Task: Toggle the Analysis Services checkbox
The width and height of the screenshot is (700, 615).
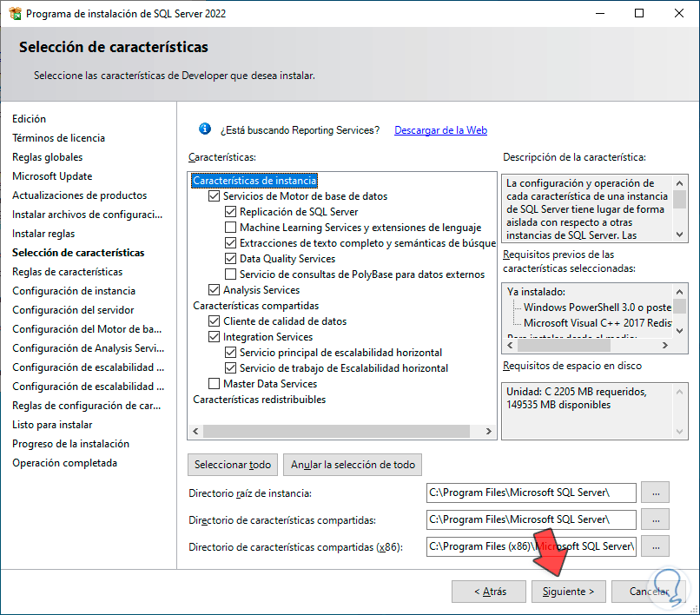Action: pyautogui.click(x=215, y=290)
